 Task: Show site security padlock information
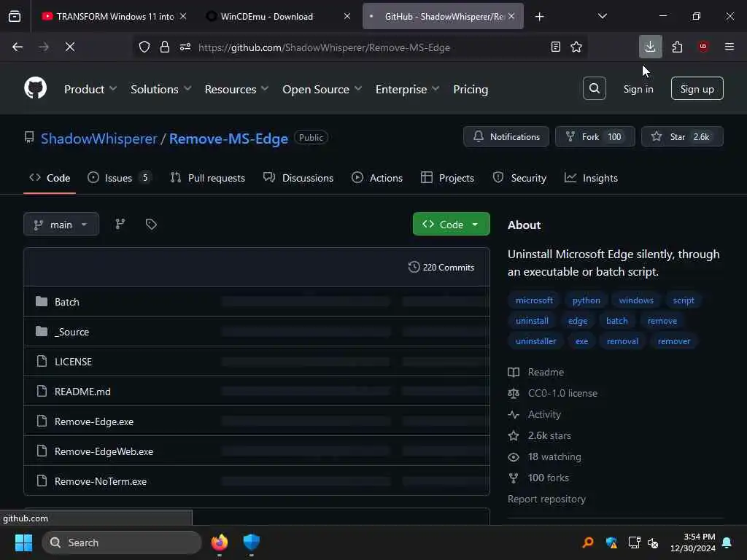[165, 47]
